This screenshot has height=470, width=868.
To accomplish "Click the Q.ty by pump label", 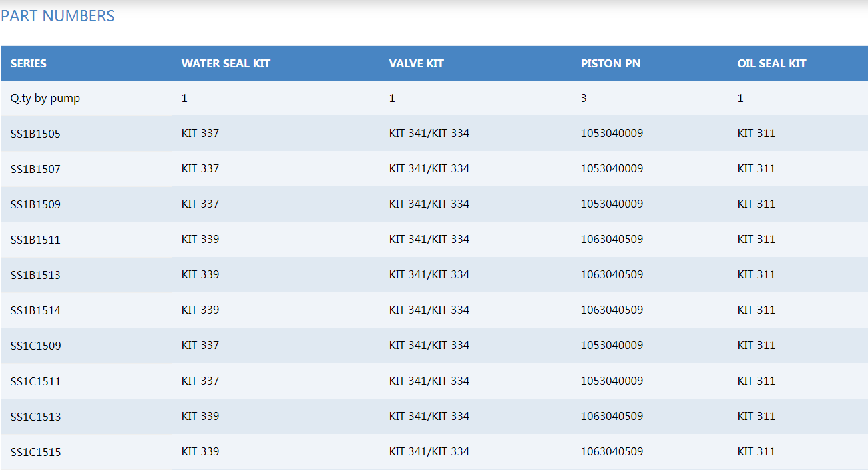I will (45, 98).
